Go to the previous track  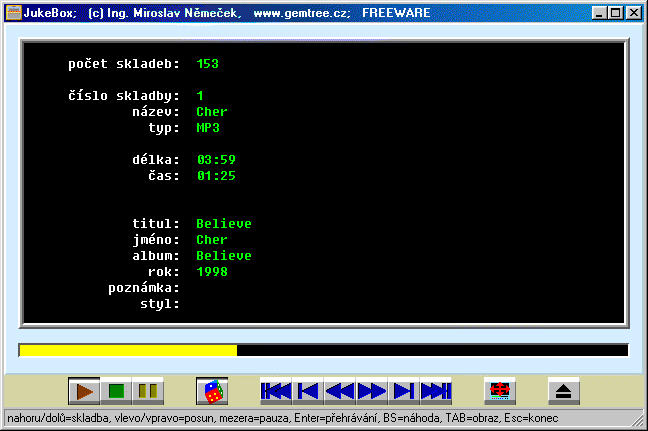tap(308, 391)
